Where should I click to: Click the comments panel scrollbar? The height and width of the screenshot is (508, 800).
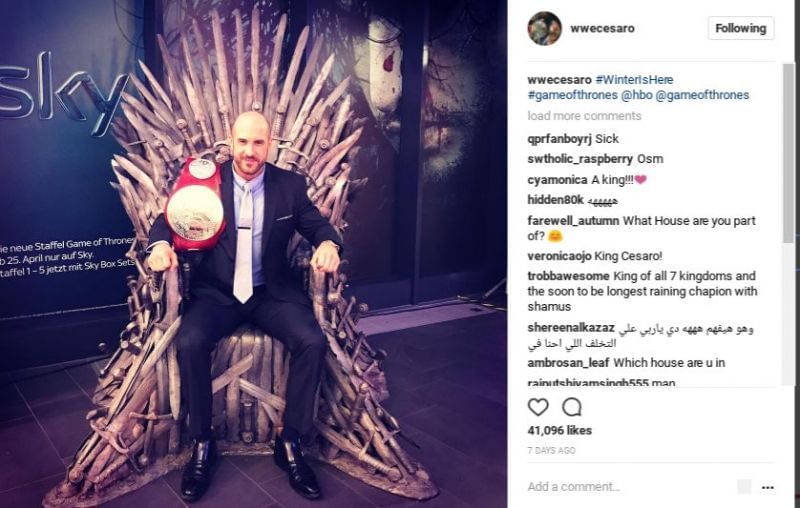789,153
